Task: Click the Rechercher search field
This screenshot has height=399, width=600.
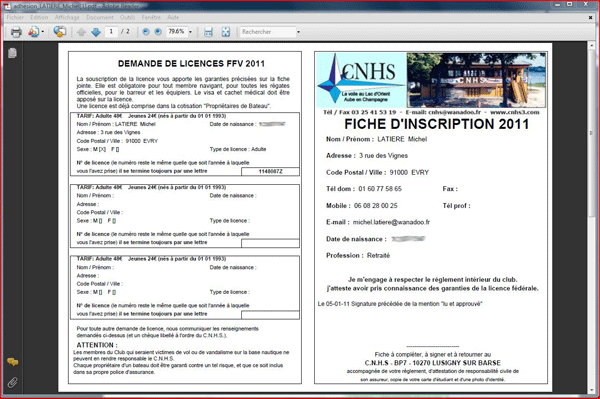Action: coord(268,32)
